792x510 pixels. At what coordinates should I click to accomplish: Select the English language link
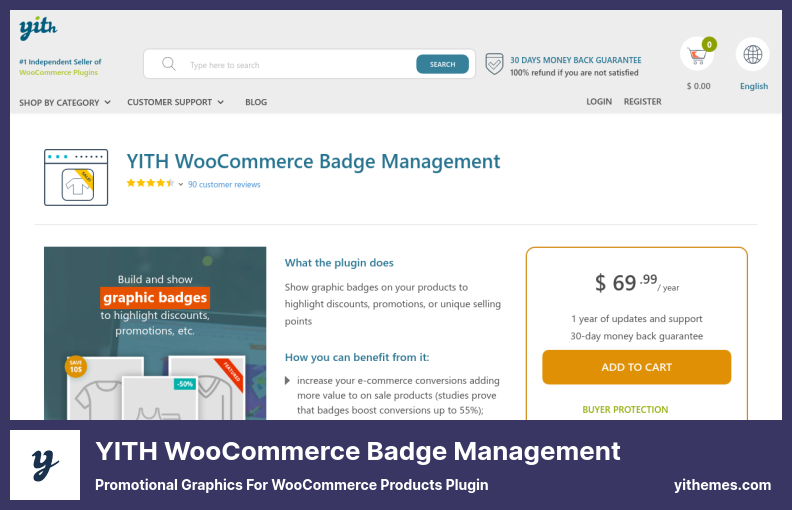pyautogui.click(x=754, y=86)
